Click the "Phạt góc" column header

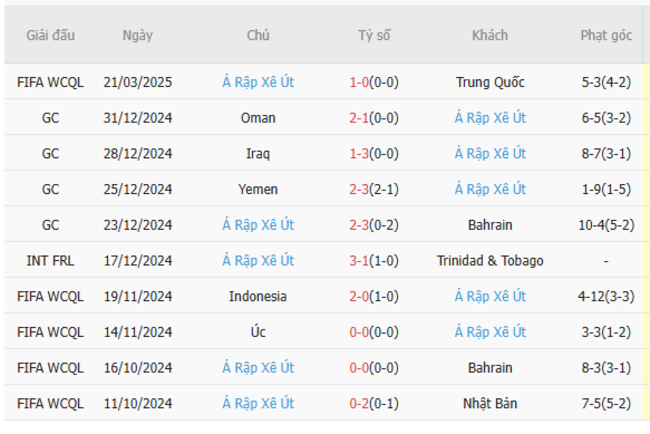(x=606, y=36)
